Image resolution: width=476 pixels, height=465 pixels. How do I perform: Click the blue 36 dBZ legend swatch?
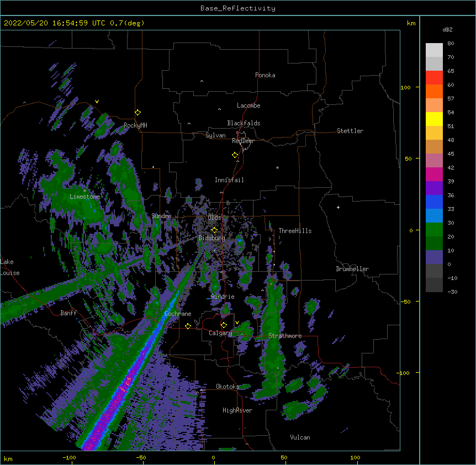tap(434, 202)
